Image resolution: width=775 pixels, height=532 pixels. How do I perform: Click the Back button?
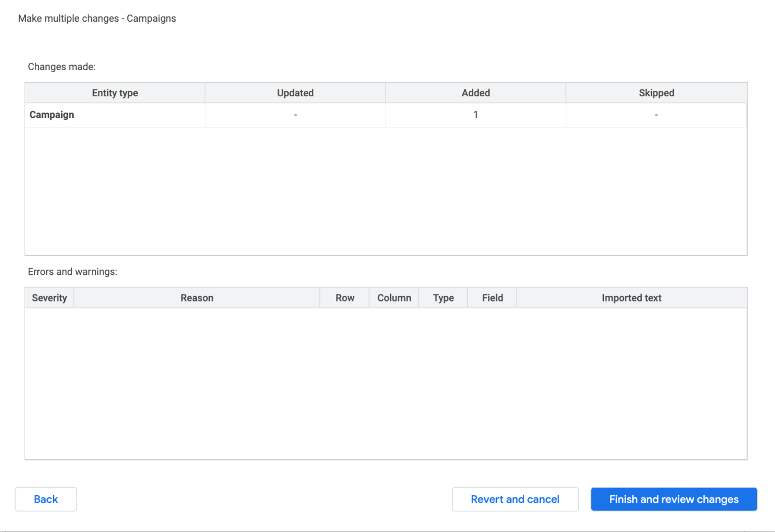coord(45,499)
